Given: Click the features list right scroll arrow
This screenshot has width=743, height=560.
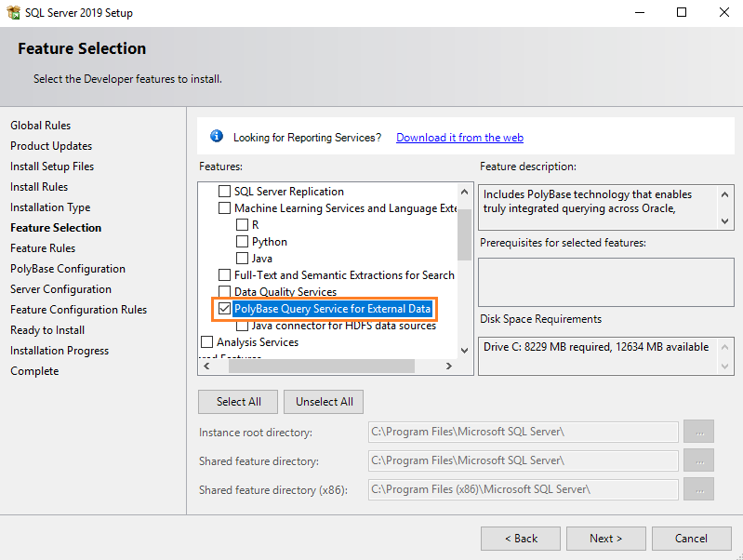Looking at the screenshot, I should coord(449,367).
